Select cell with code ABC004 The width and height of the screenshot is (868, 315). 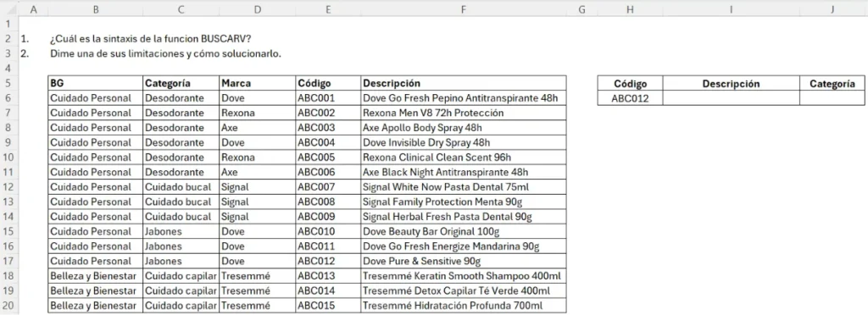328,142
